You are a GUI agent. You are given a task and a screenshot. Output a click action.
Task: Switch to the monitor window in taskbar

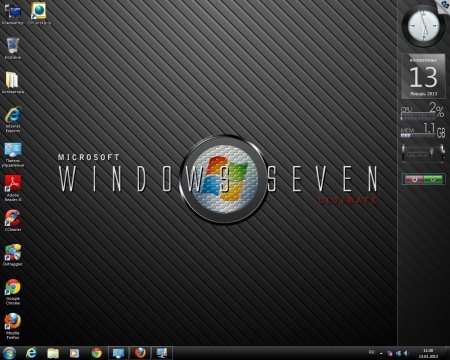[119, 353]
